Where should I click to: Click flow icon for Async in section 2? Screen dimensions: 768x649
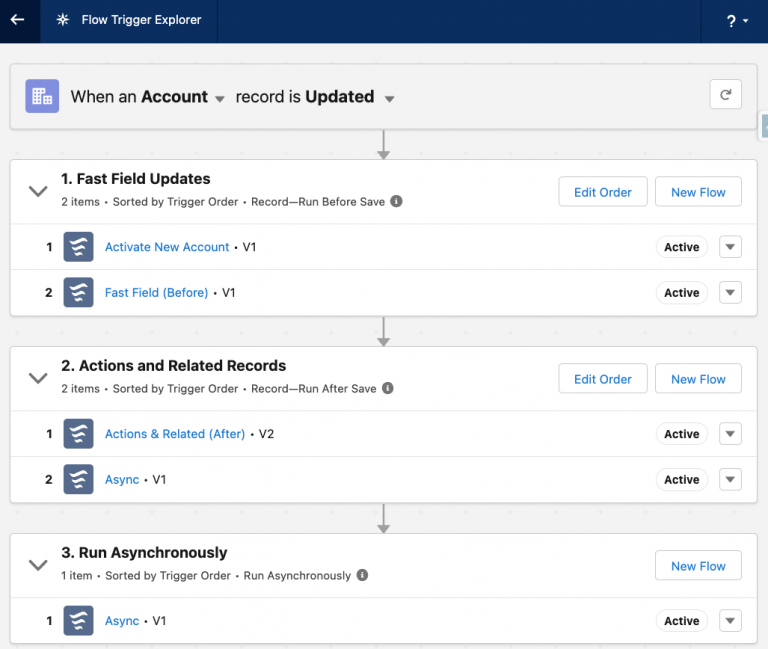tap(78, 480)
